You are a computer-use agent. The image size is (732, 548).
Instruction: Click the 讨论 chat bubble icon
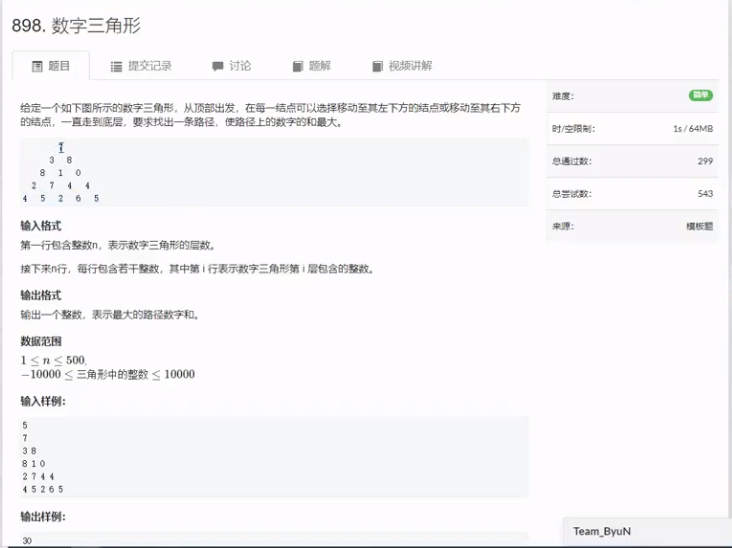point(218,66)
